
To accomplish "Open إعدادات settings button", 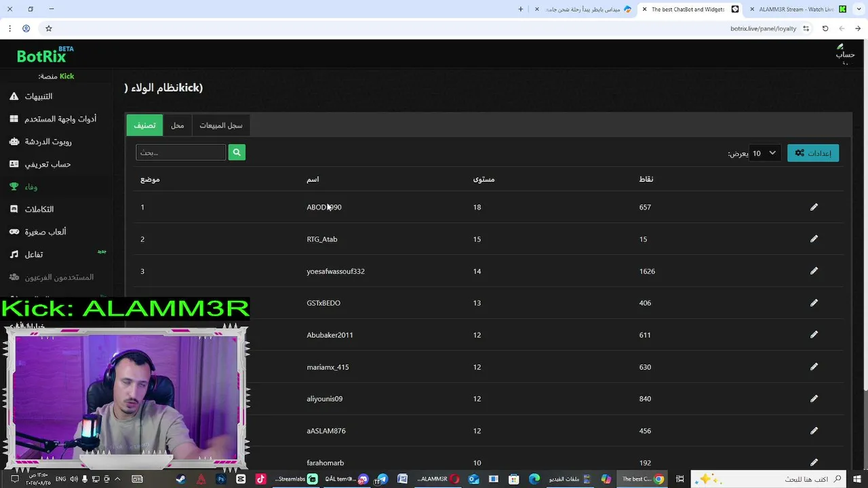I will tap(813, 153).
